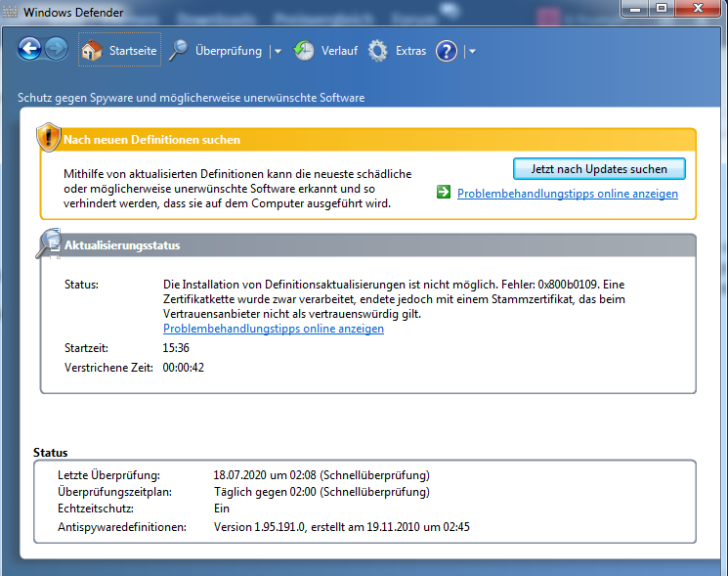The height and width of the screenshot is (576, 728).
Task: Open help via the question mark icon
Action: (447, 51)
